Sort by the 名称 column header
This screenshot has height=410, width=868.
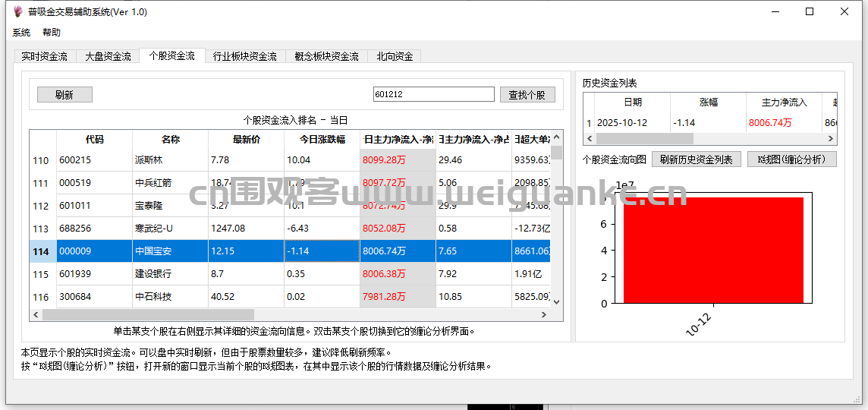171,140
